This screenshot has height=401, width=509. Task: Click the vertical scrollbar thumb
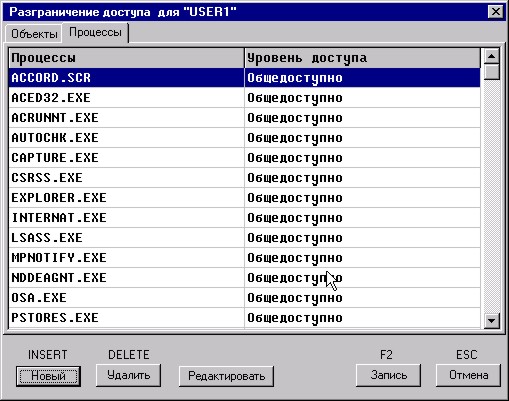point(492,72)
